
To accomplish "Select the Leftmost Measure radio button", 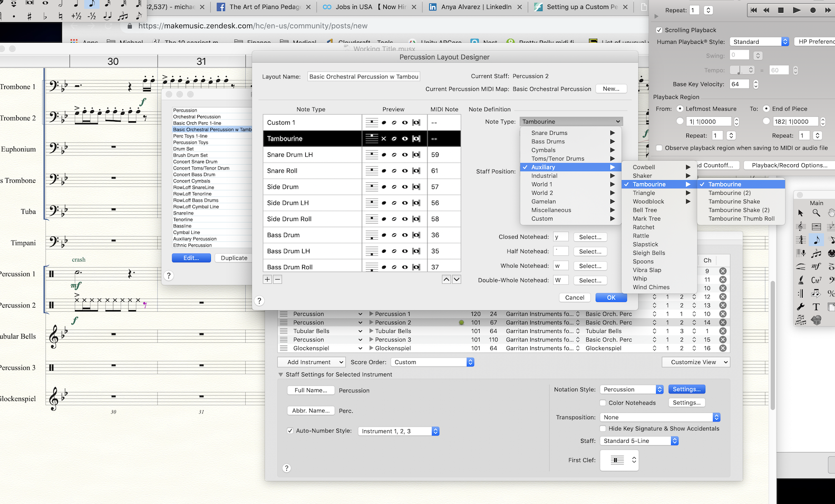I will coord(680,109).
